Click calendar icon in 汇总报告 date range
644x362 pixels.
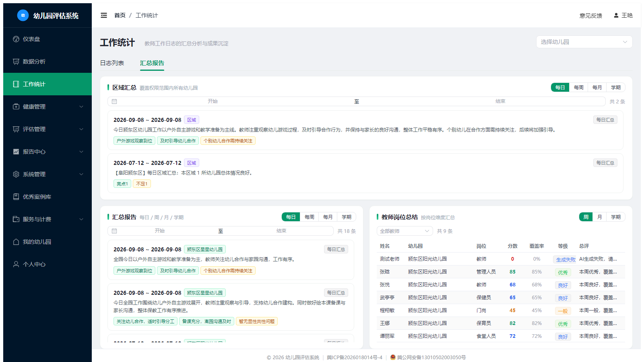(114, 231)
